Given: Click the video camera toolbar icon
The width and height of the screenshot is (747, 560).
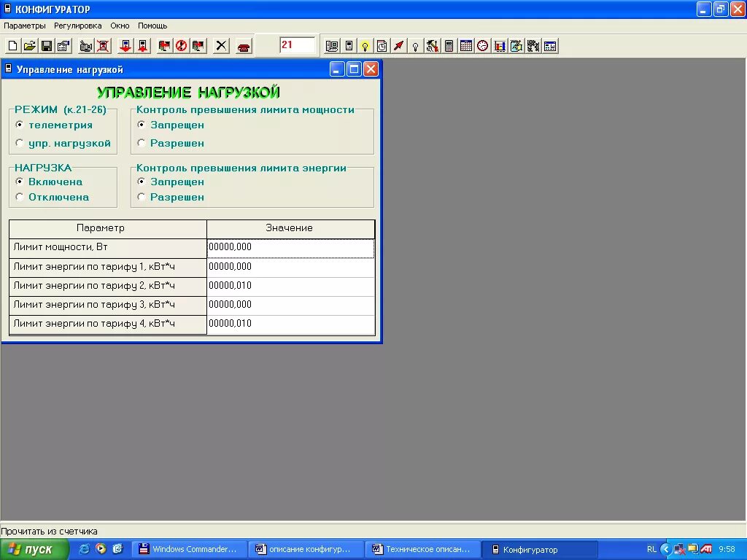Looking at the screenshot, I should 86,46.
